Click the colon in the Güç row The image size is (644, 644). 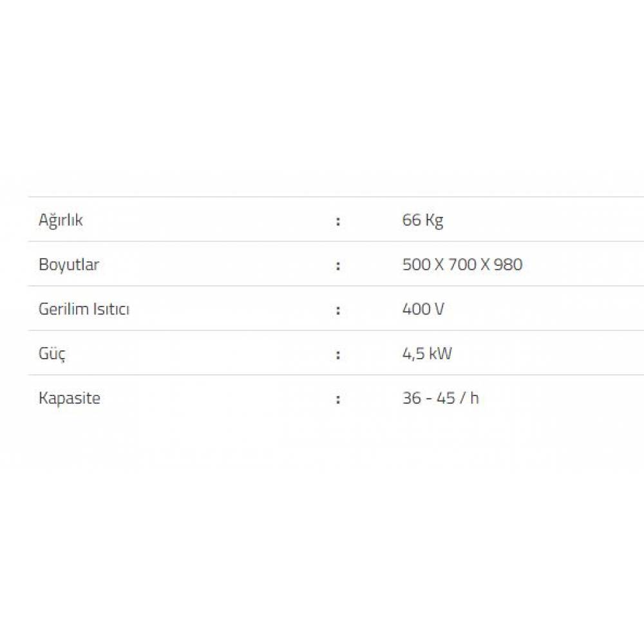coord(337,354)
